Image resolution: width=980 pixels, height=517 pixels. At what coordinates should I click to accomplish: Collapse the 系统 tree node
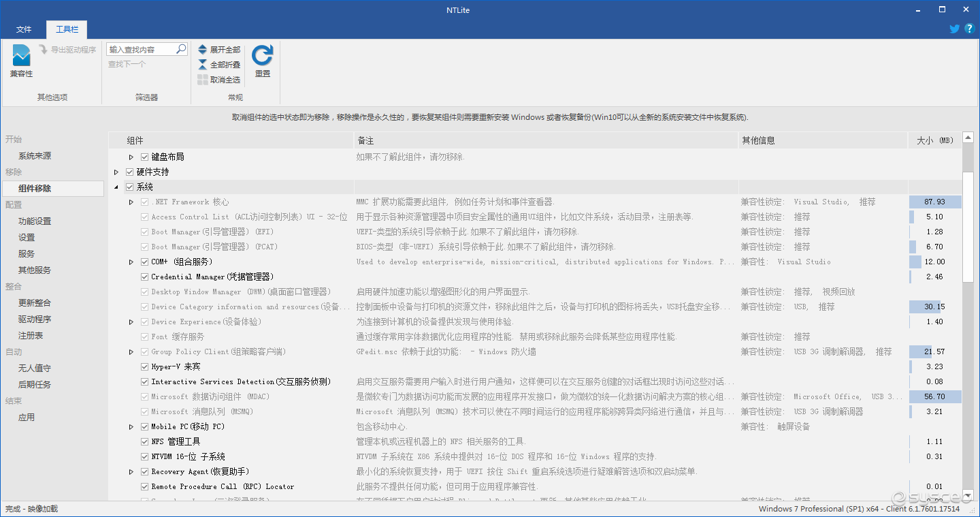click(x=116, y=187)
